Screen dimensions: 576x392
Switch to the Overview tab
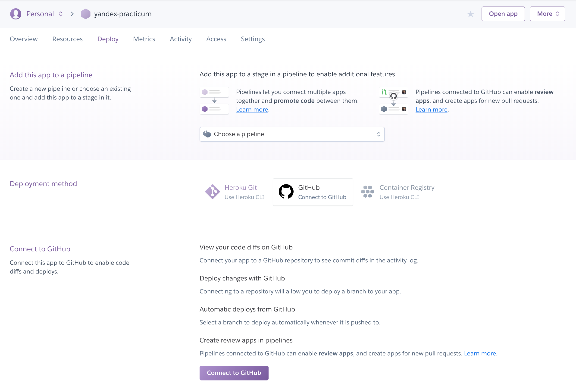pyautogui.click(x=24, y=39)
